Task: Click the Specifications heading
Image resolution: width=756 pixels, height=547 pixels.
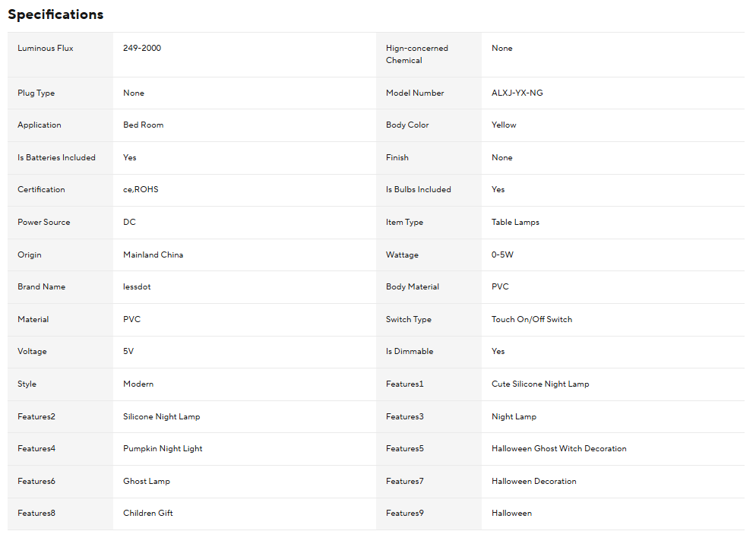Action: (x=55, y=14)
